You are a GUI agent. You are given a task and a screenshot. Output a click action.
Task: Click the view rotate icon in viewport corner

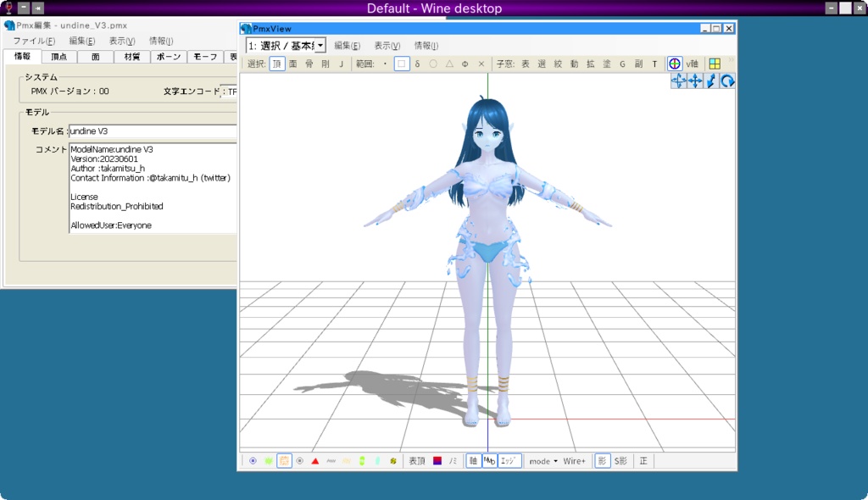[729, 81]
